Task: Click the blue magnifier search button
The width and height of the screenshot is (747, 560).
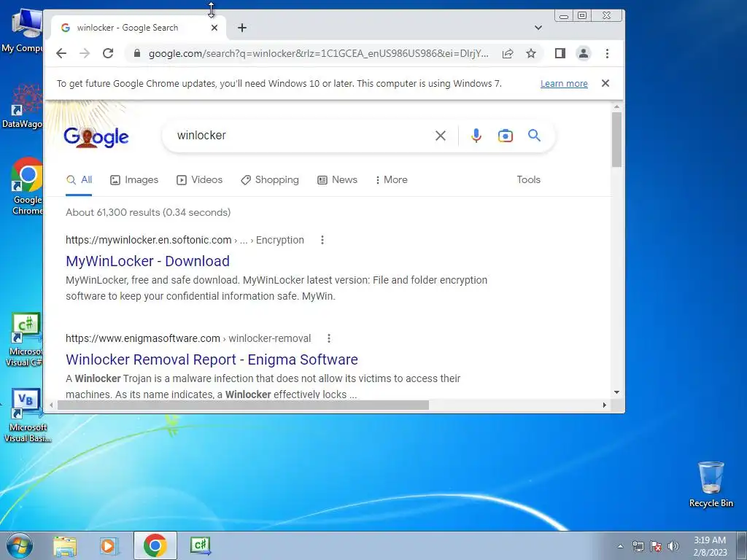Action: [x=535, y=136]
